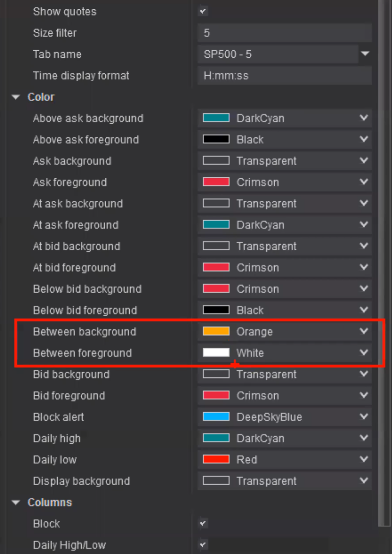Toggle the Block column checkbox
Viewport: 392px width, 554px height.
[x=203, y=524]
